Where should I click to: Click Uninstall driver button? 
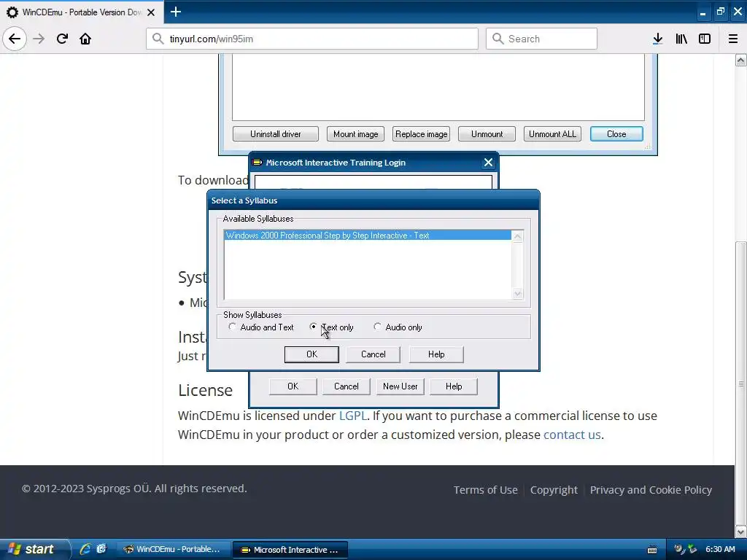(275, 134)
